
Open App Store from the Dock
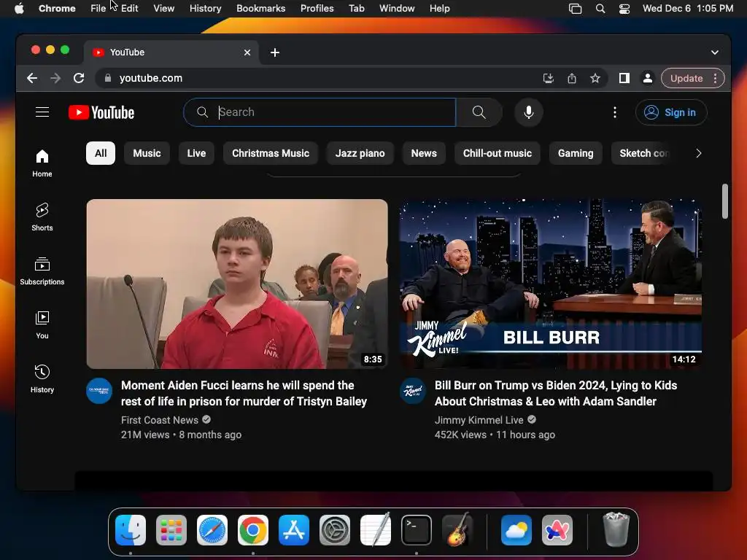(x=294, y=530)
